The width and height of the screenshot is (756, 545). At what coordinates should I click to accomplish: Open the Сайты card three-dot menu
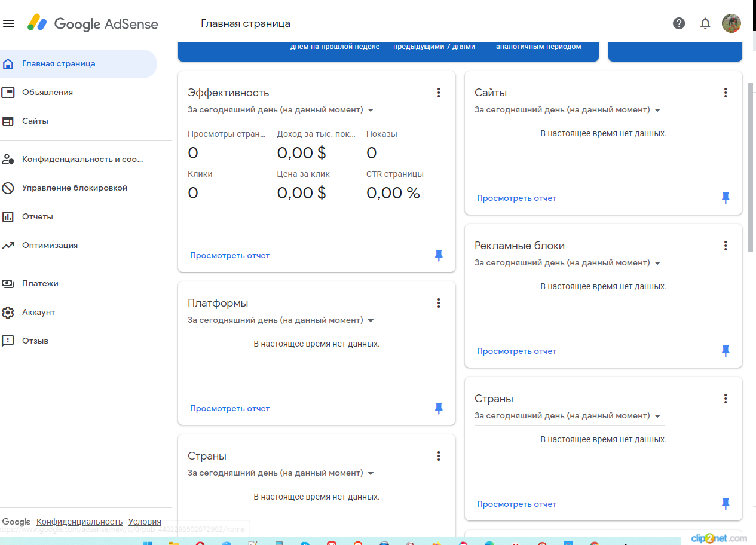[x=726, y=93]
